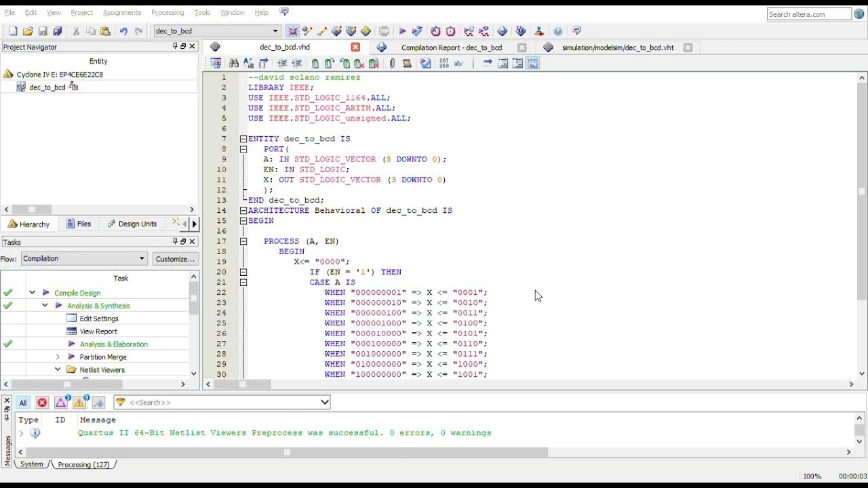Close the dec_to_bcd.vhd tab red X
This screenshot has height=488, width=868.
tap(355, 47)
